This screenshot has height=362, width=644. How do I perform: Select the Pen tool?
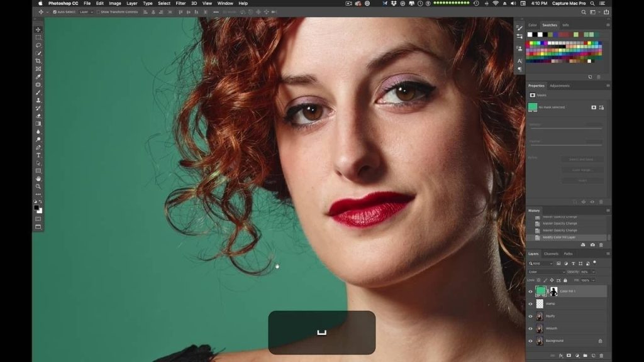tap(38, 147)
